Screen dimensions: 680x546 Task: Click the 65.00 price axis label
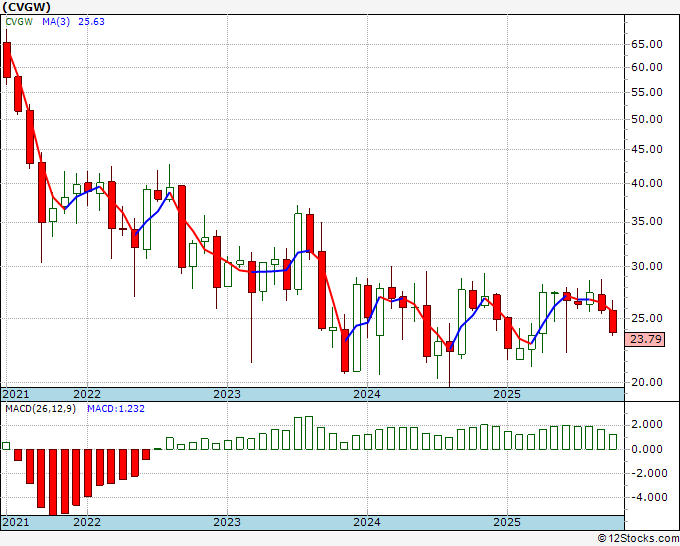coord(647,44)
